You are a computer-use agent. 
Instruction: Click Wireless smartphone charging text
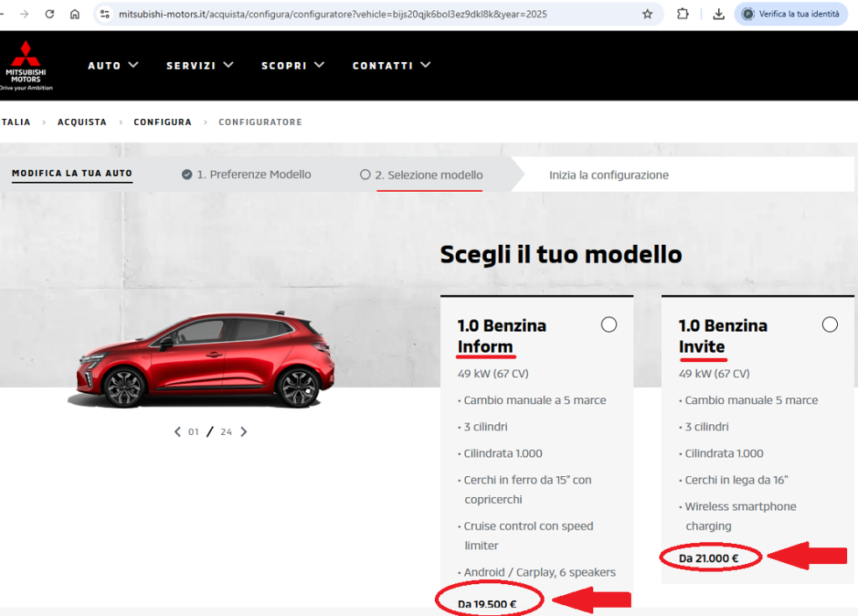click(x=741, y=516)
